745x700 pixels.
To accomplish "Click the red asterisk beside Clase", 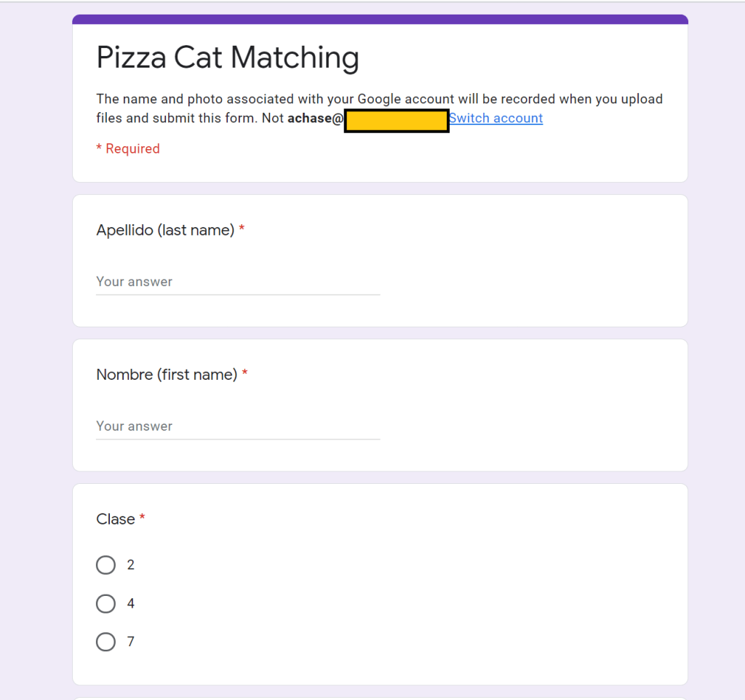I will click(143, 517).
